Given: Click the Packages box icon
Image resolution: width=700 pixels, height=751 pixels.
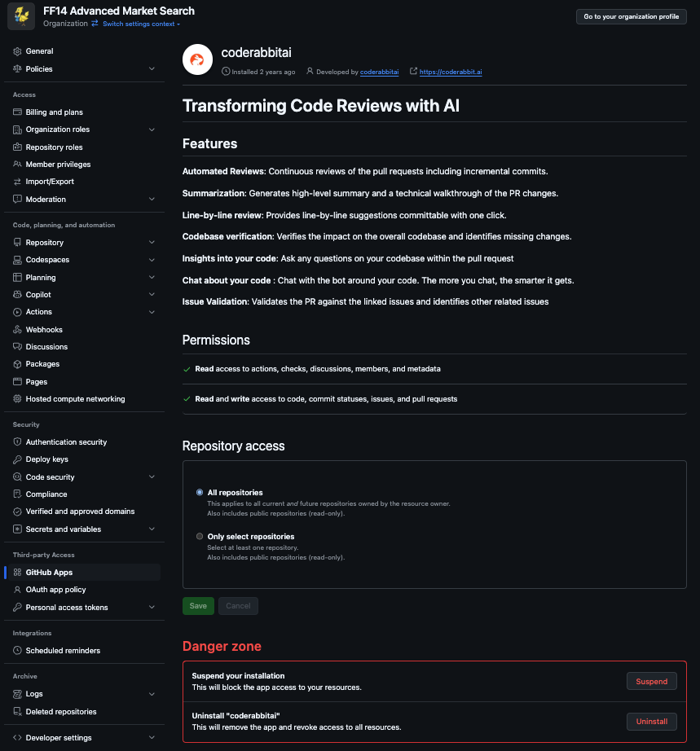Looking at the screenshot, I should point(17,364).
